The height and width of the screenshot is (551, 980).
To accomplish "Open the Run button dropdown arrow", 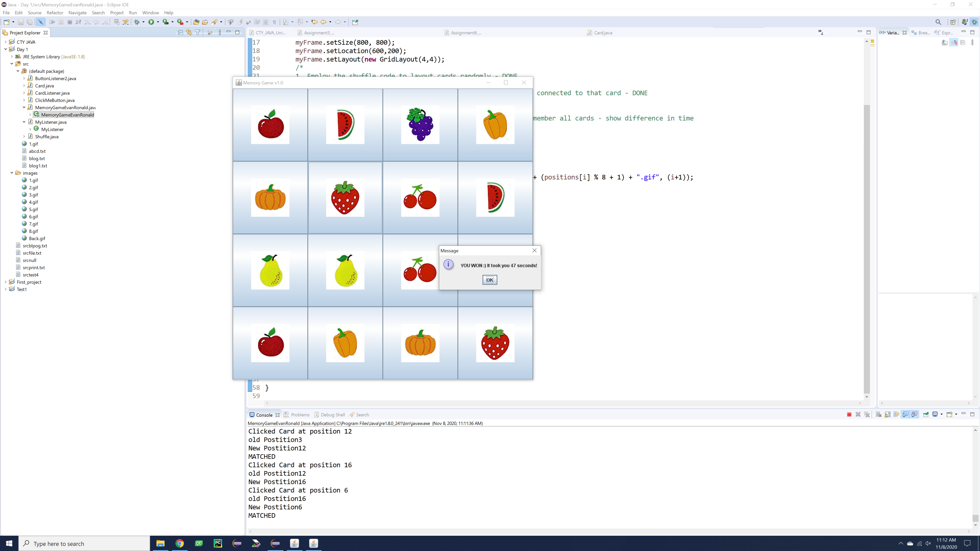I will click(158, 22).
